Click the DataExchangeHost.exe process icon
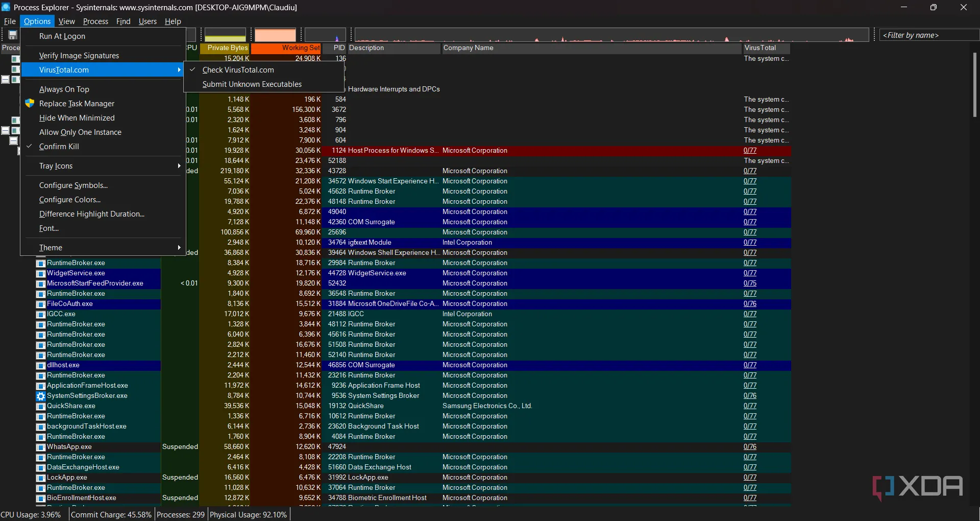Viewport: 980px width, 521px height. pyautogui.click(x=41, y=467)
